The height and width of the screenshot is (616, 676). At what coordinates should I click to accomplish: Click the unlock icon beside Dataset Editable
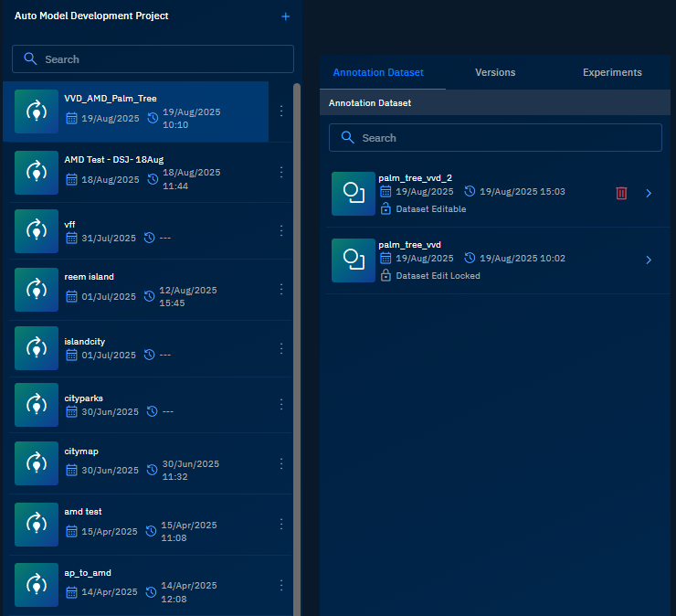pyautogui.click(x=386, y=209)
